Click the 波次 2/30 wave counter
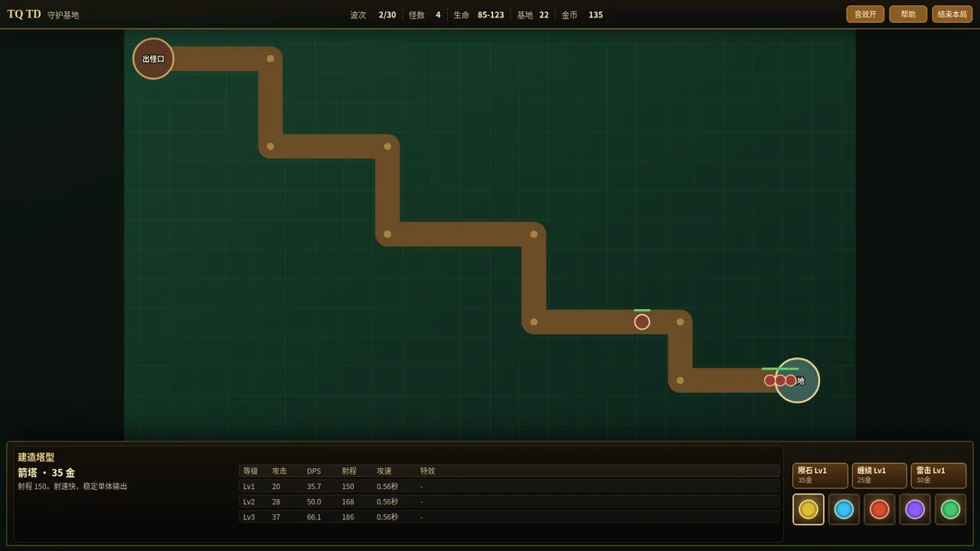Image resolution: width=980 pixels, height=551 pixels. tap(373, 15)
